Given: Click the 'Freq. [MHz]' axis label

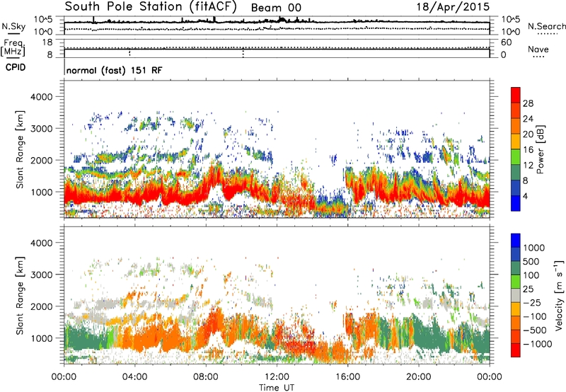Looking at the screenshot, I should pos(13,48).
